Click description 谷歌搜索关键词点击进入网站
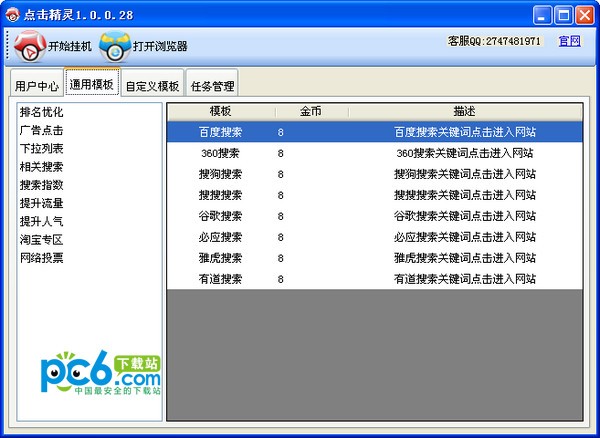600x438 pixels. [465, 216]
